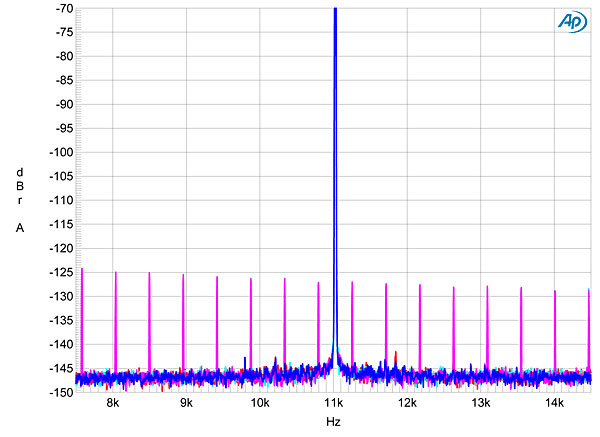Screen dimensions: 600x437
Task: Click the -125 vertical axis label
Action: tap(61, 272)
